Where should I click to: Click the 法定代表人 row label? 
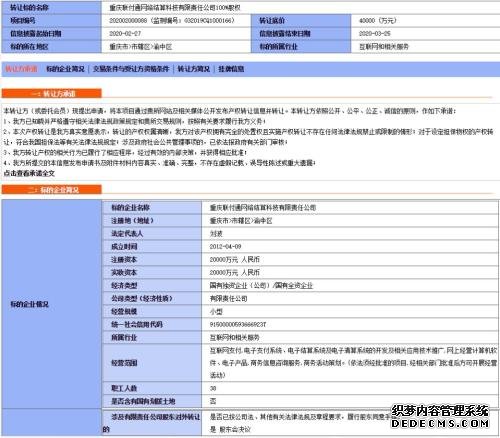click(x=152, y=234)
